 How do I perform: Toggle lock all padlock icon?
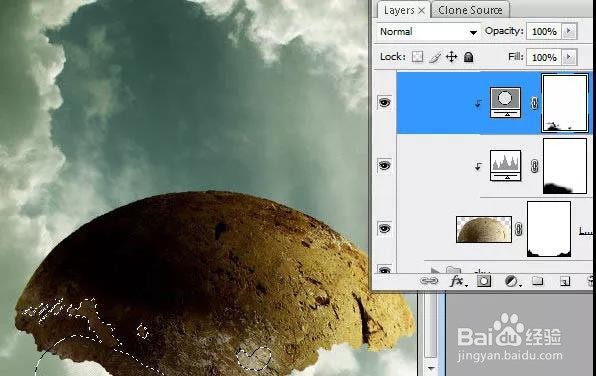pos(469,57)
